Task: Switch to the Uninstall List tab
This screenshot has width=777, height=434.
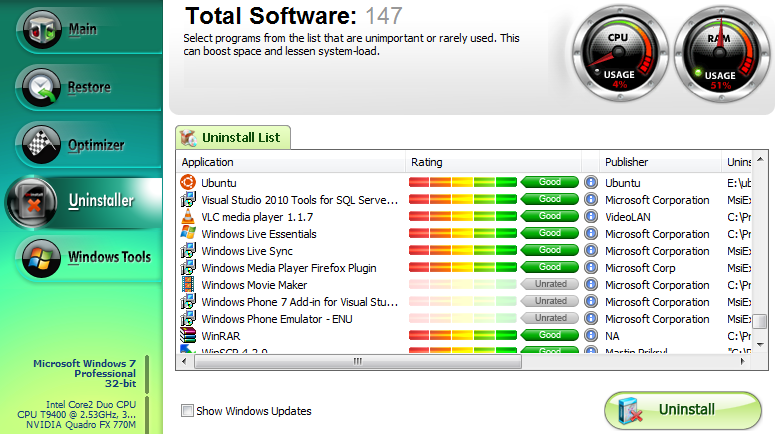Action: click(x=232, y=138)
